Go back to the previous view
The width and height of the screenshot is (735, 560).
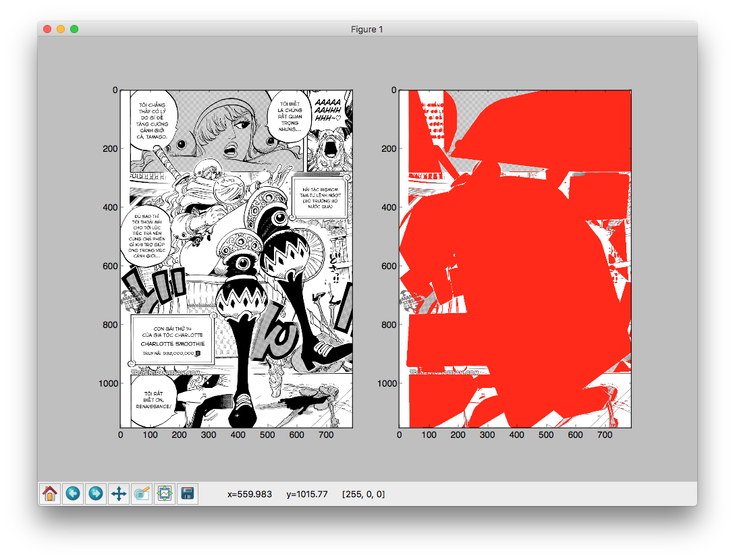click(73, 493)
